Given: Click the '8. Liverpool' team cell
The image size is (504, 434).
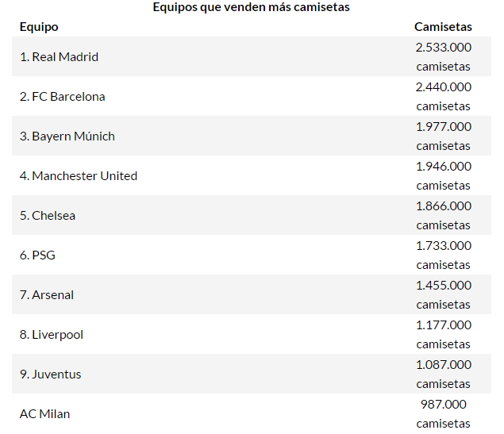Looking at the screenshot, I should click(x=52, y=335).
